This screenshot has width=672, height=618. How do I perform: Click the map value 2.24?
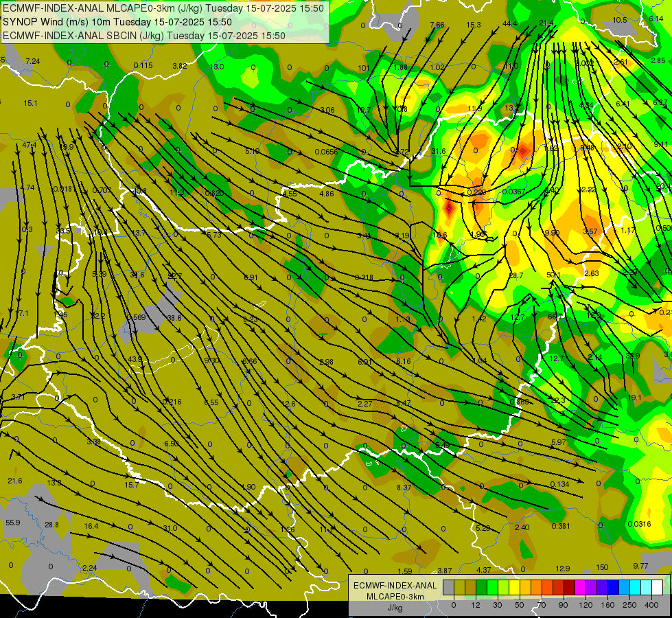pos(89,568)
